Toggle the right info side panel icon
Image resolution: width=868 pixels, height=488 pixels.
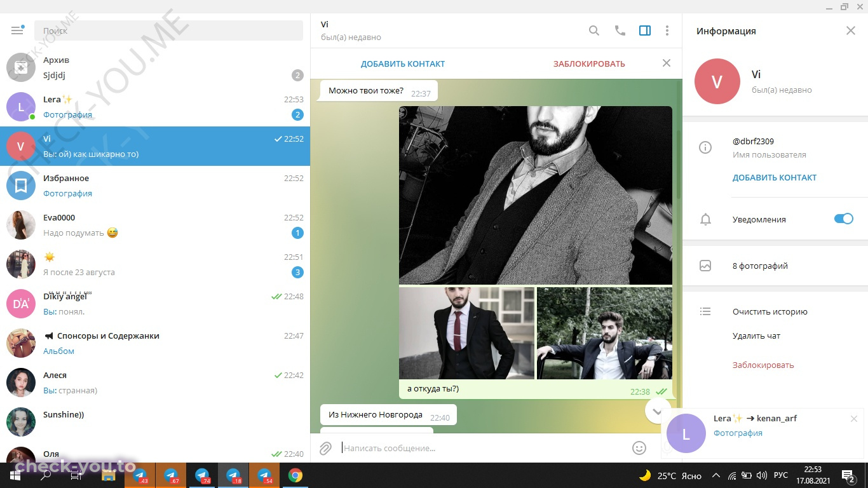[x=645, y=30]
